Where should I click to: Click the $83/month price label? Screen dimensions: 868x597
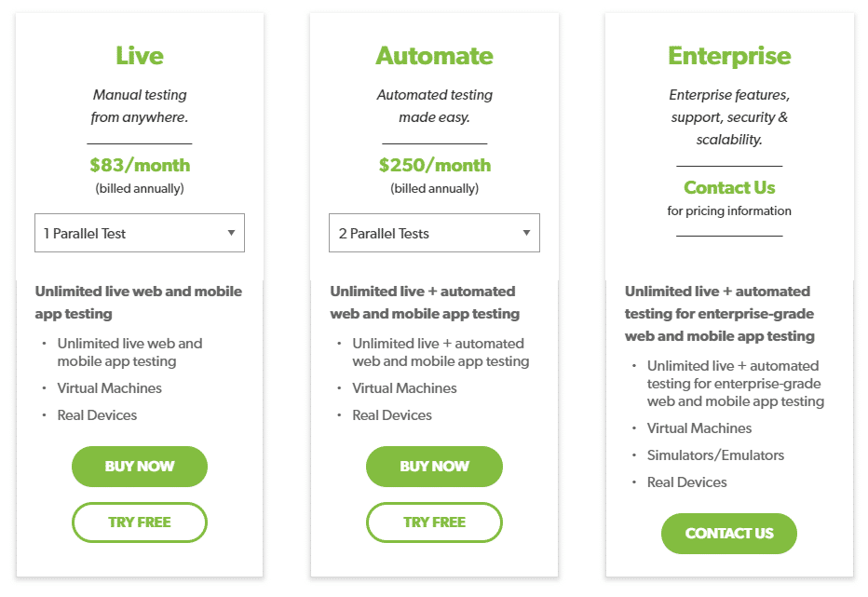pos(139,164)
